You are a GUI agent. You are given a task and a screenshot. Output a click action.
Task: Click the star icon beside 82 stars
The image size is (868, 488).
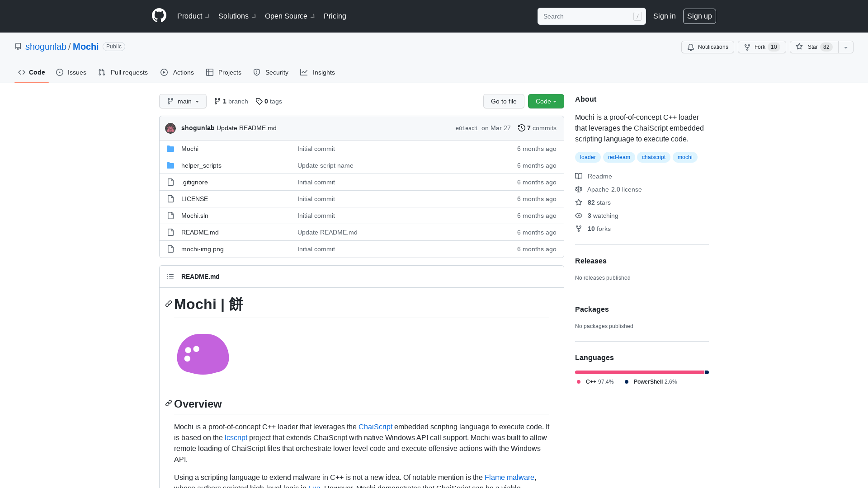tap(579, 202)
